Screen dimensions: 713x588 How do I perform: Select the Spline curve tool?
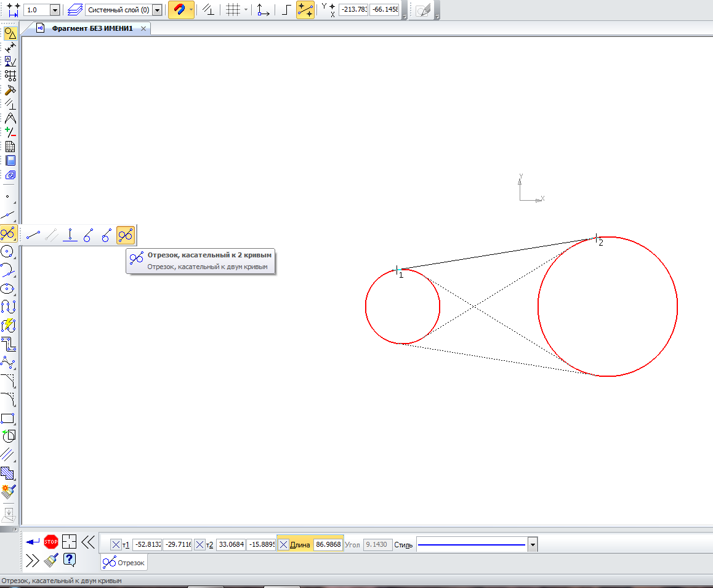click(8, 307)
